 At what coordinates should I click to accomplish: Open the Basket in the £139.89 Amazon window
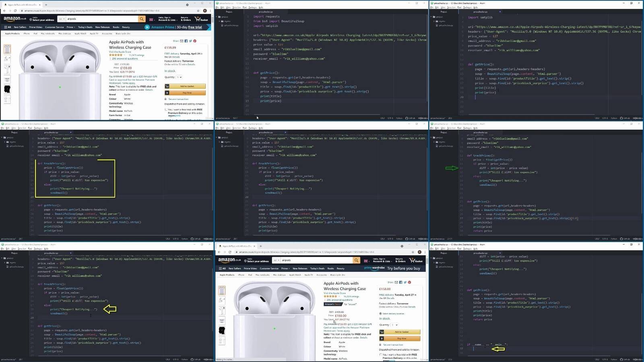point(202,19)
